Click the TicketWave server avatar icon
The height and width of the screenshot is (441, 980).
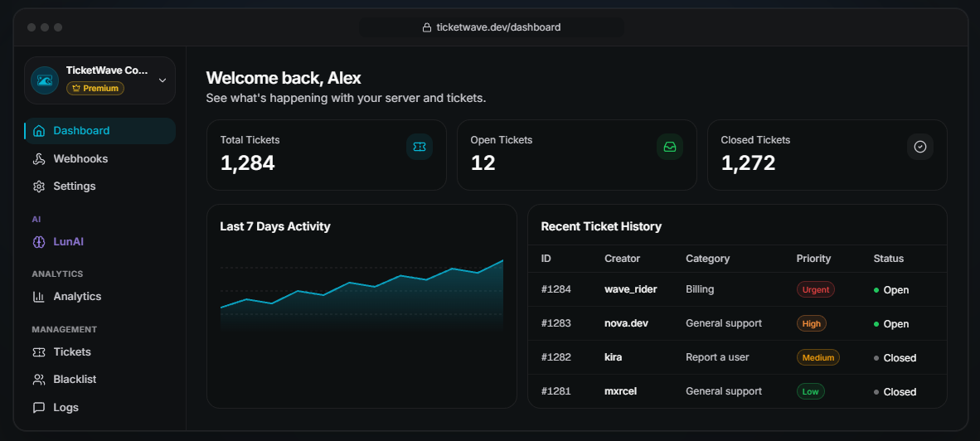(45, 80)
